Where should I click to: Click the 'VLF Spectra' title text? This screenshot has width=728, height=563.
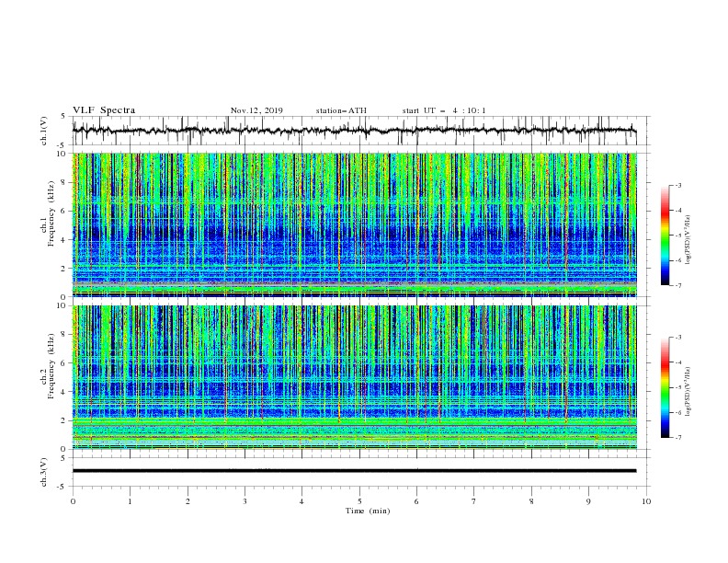pyautogui.click(x=104, y=110)
